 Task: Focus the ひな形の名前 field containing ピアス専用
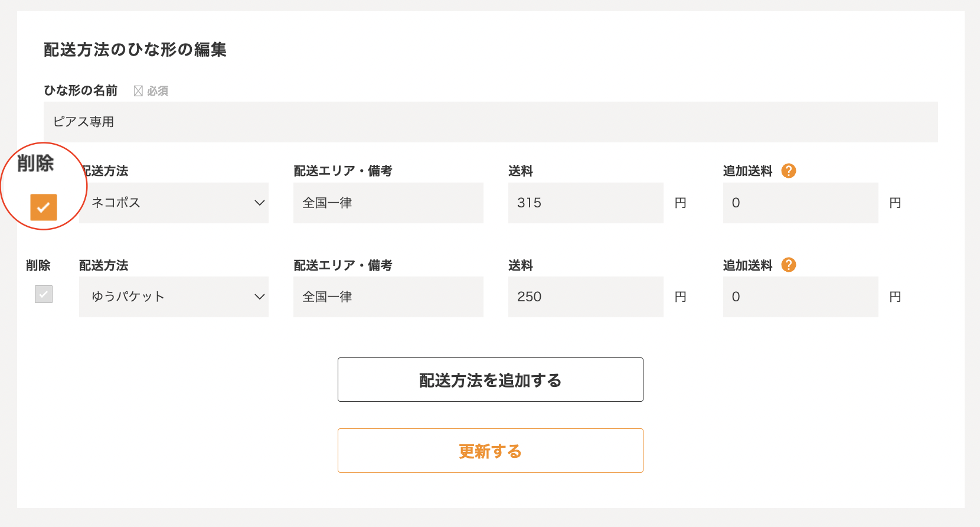point(490,122)
